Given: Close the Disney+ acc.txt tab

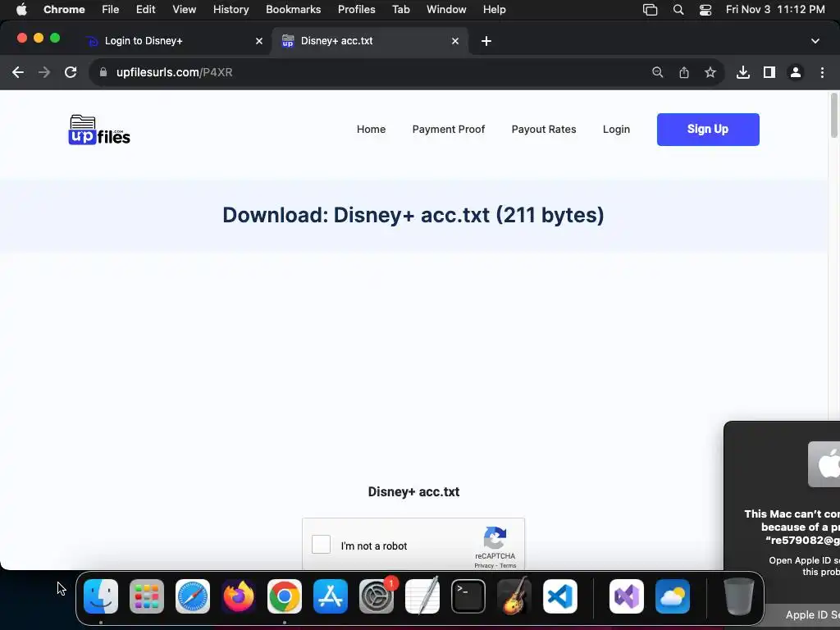Looking at the screenshot, I should pos(455,41).
